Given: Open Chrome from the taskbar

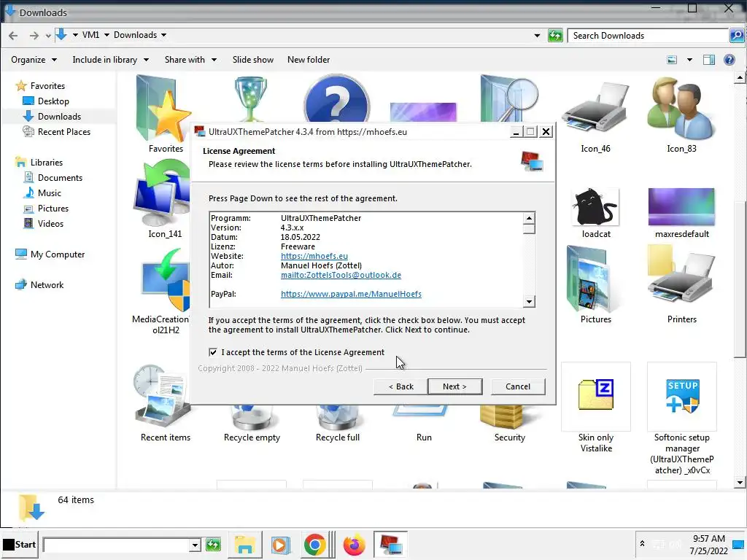Looking at the screenshot, I should point(314,544).
